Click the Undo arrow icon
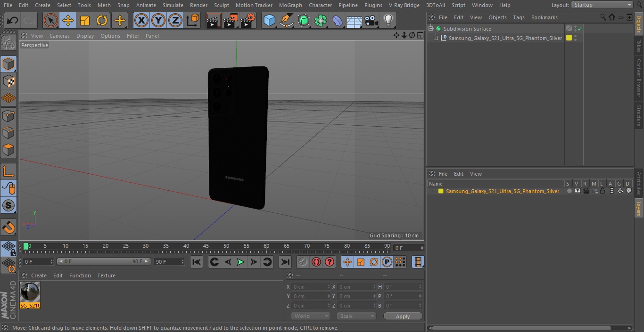Viewport: 644px width, 332px height. (x=13, y=20)
